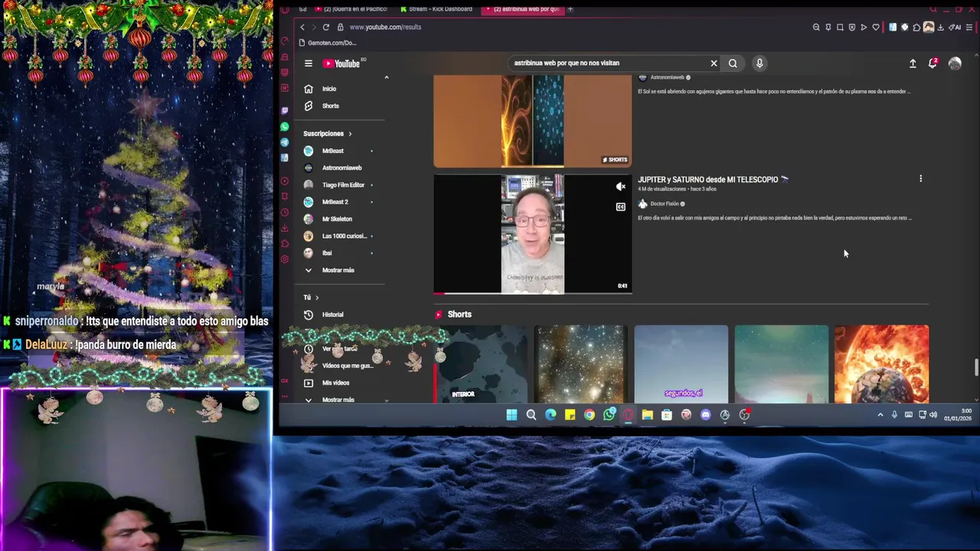Screen dimensions: 980x551
Task: Open Shorts in the sidebar
Action: click(x=330, y=106)
